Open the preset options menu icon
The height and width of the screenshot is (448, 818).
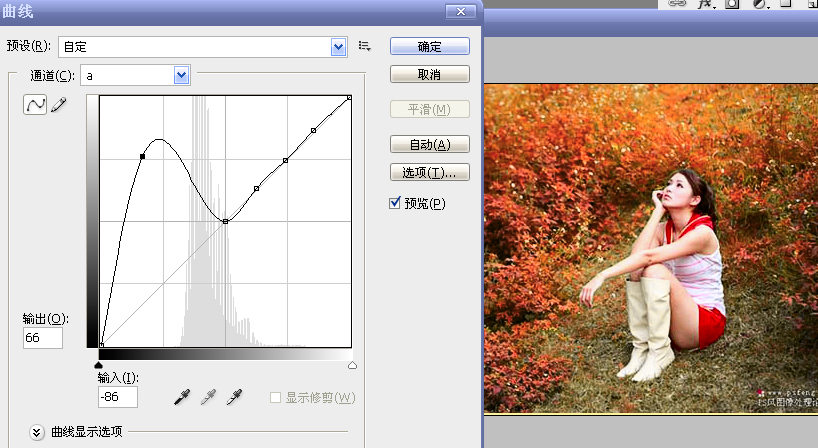pyautogui.click(x=365, y=46)
